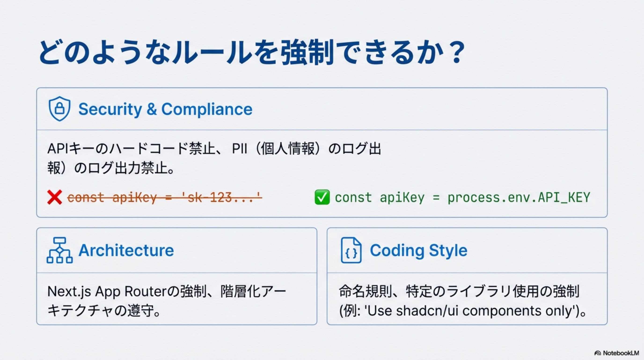Image resolution: width=644 pixels, height=360 pixels.
Task: Select the Security & Compliance heading
Action: tap(165, 109)
